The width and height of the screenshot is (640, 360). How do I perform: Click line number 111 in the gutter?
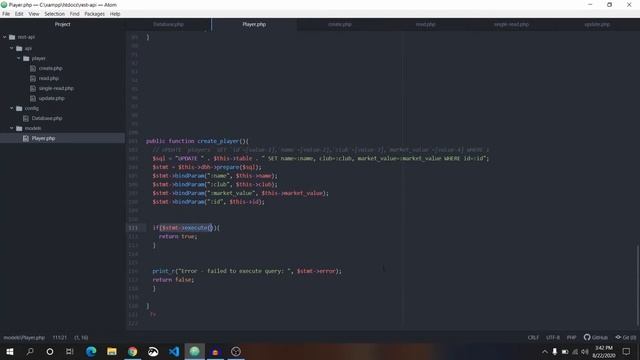click(x=133, y=228)
